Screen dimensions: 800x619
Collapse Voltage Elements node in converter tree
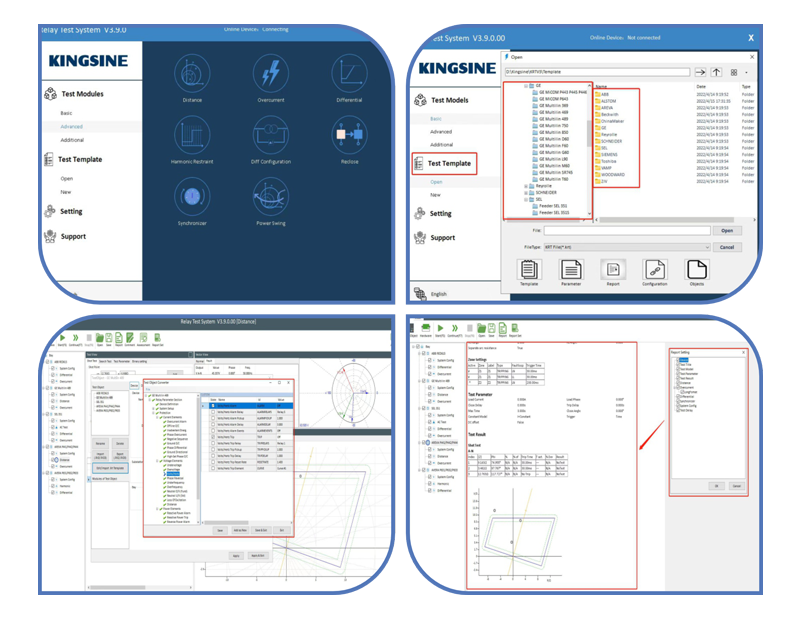pos(157,461)
